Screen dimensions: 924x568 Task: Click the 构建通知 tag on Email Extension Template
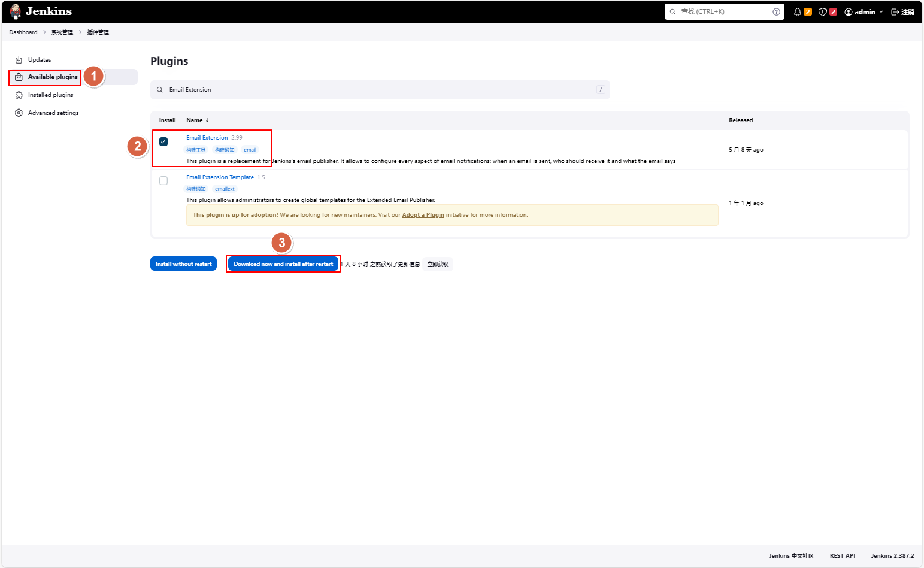coord(196,189)
